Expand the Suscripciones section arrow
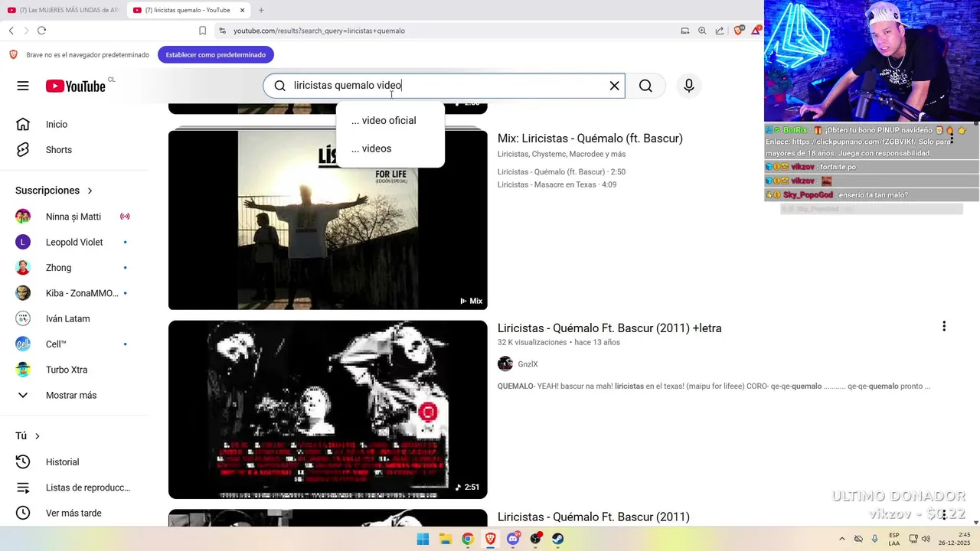Viewport: 980px width, 551px height. click(90, 191)
